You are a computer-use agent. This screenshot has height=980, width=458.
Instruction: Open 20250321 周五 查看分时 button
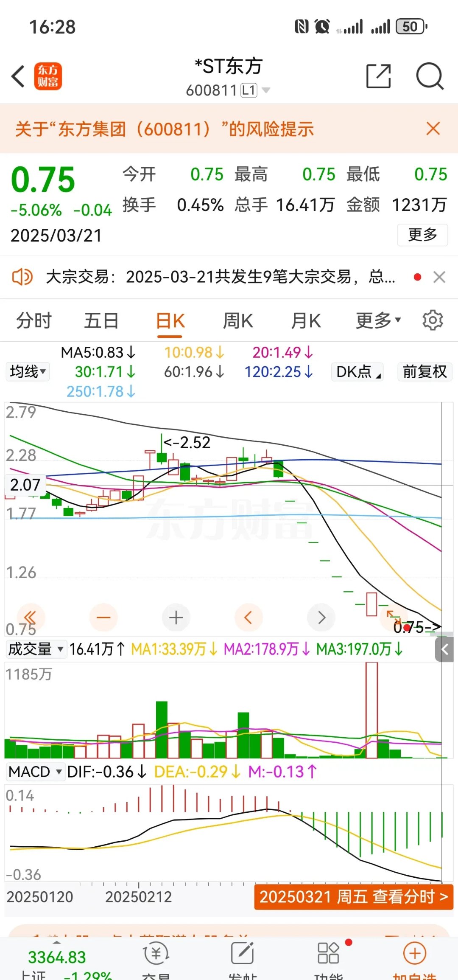point(354,897)
